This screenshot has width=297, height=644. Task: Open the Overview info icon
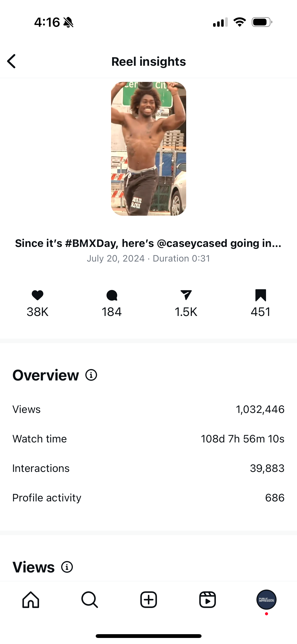[91, 375]
